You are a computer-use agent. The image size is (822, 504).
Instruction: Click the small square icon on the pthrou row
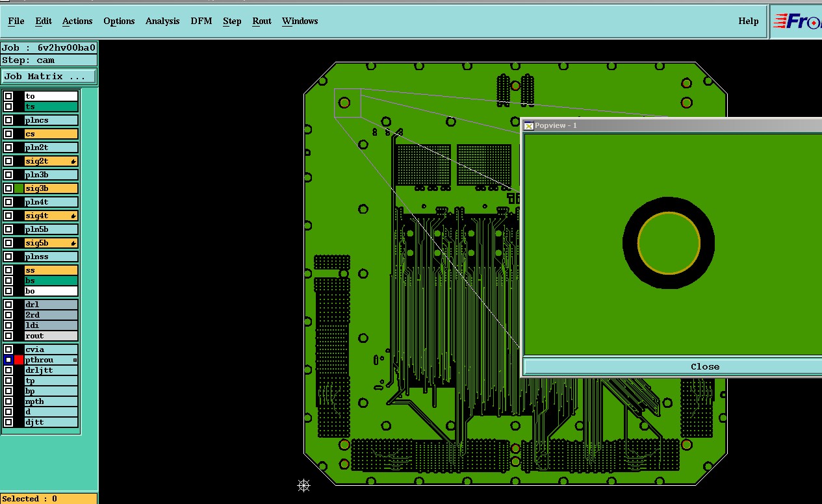[x=75, y=360]
